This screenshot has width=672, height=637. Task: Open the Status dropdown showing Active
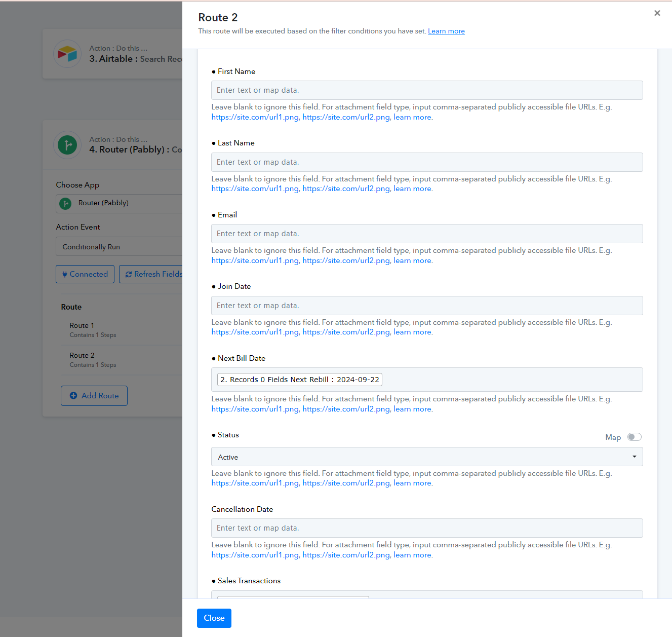point(427,457)
